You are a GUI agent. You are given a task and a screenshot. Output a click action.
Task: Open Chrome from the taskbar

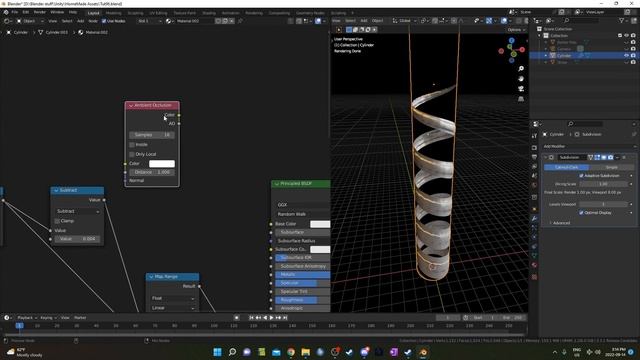291,352
